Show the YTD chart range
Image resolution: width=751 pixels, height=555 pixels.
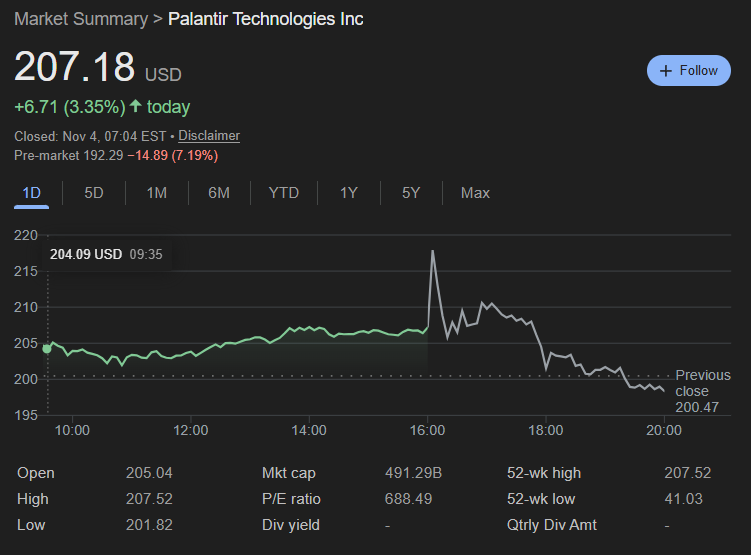[x=284, y=192]
